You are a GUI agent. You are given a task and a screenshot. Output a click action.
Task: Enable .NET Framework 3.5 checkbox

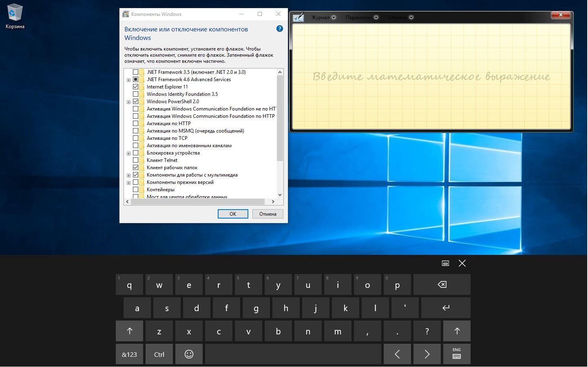pos(135,72)
